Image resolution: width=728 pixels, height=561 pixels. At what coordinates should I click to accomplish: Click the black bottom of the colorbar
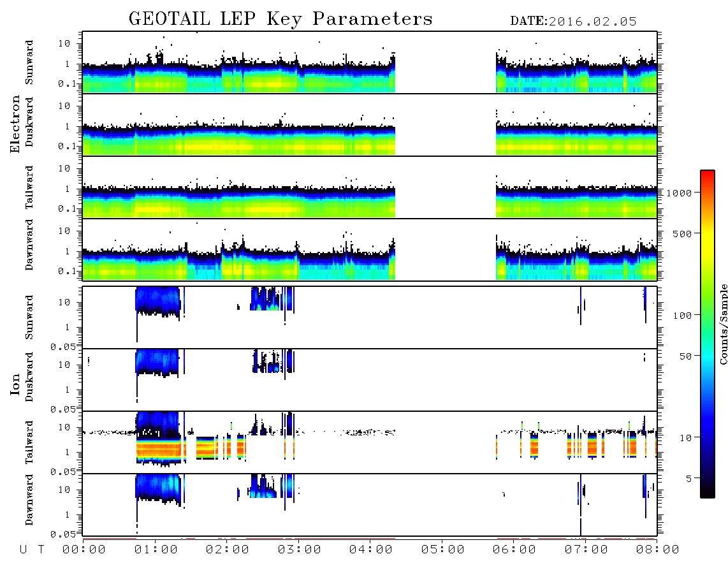708,490
